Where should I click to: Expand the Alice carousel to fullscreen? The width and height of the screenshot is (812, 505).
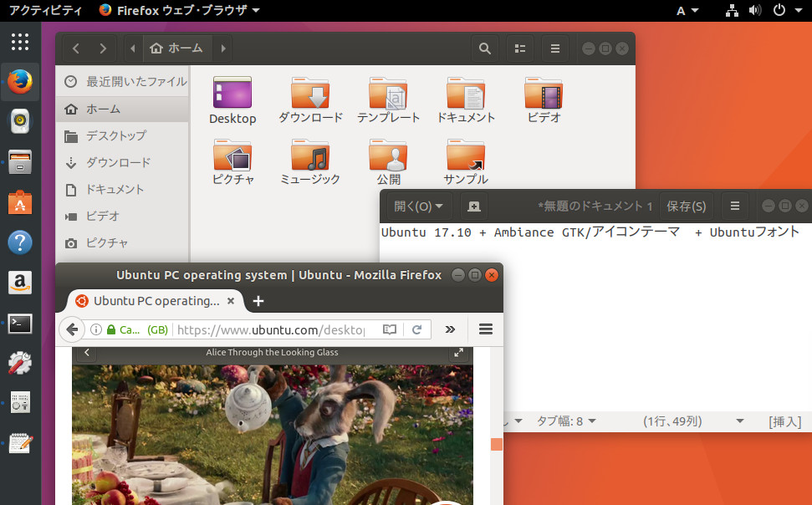[x=458, y=352]
